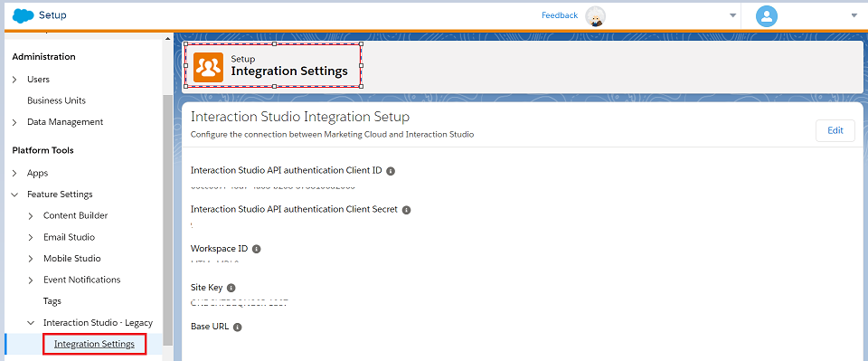Expand the Users tree node
Viewport: 868px width, 361px height.
point(15,80)
